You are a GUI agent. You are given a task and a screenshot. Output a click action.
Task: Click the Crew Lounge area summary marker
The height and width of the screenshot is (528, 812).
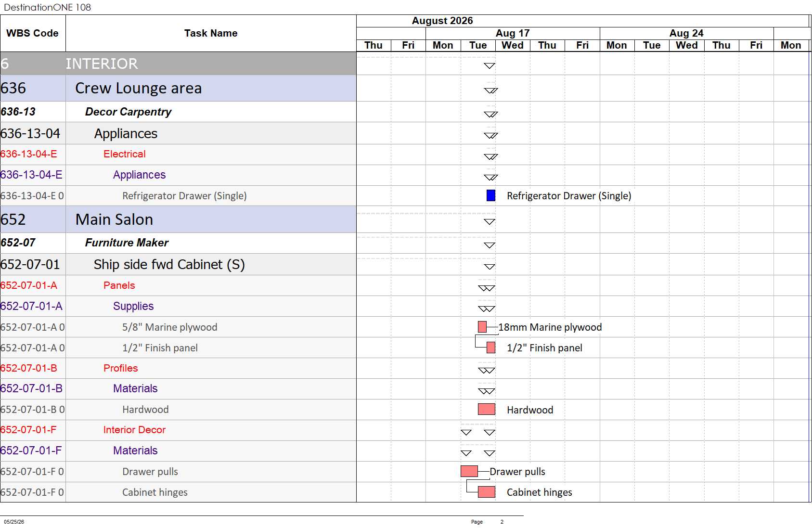(491, 90)
